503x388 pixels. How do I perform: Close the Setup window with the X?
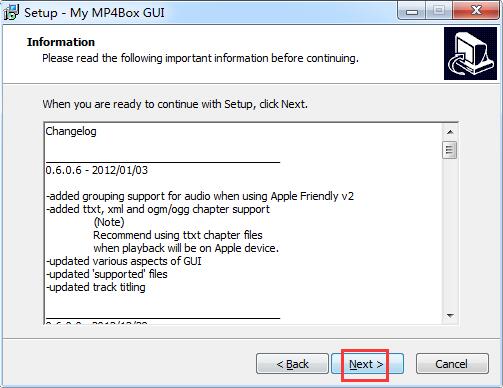point(476,11)
